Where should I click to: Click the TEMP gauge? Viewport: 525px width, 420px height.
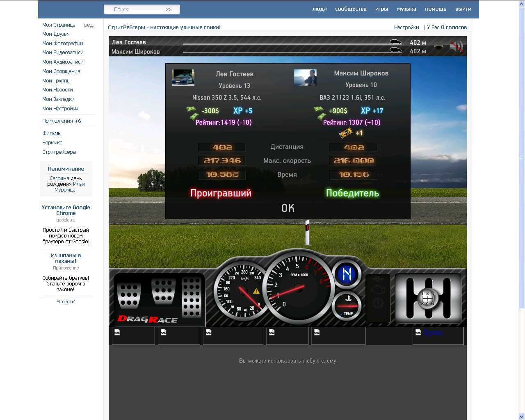pos(347,306)
